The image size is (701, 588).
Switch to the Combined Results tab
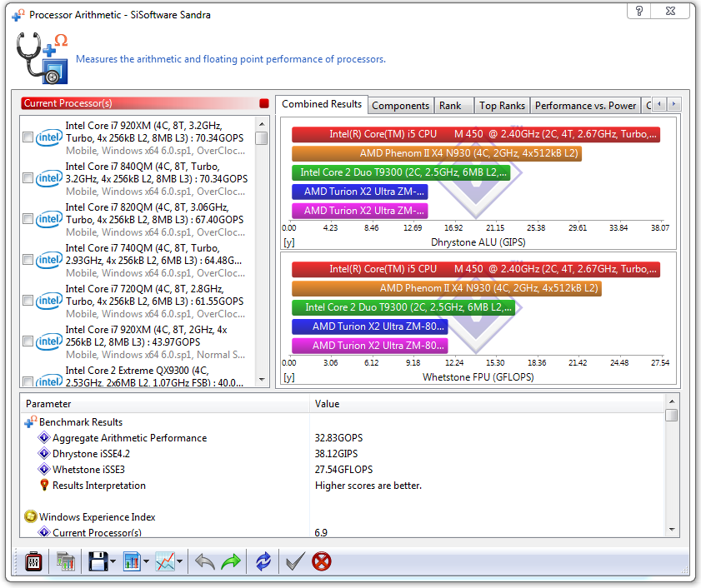tap(322, 104)
